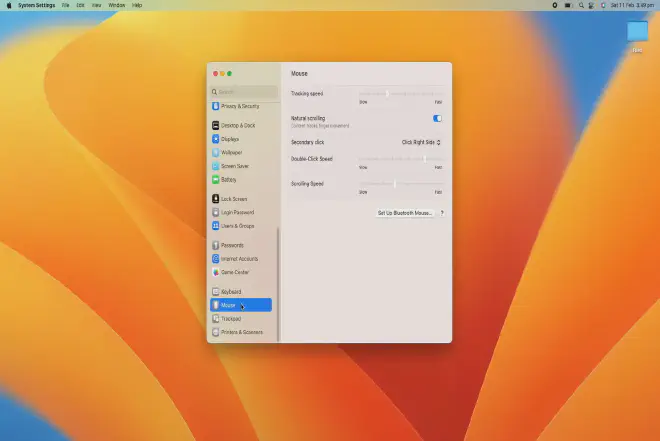Open the System Settings app menu
This screenshot has height=441, width=660.
click(x=37, y=5)
